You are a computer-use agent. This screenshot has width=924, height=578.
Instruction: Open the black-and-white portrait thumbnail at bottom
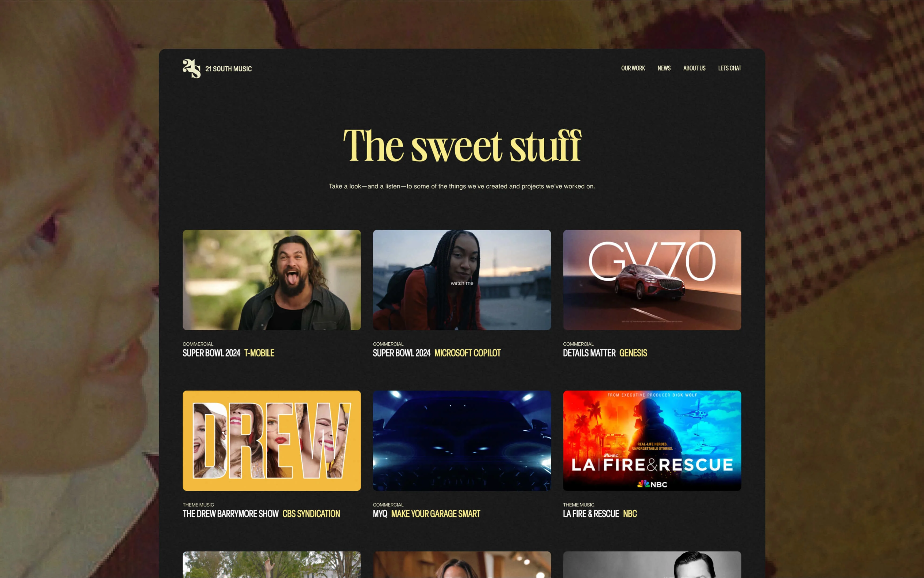tap(652, 564)
